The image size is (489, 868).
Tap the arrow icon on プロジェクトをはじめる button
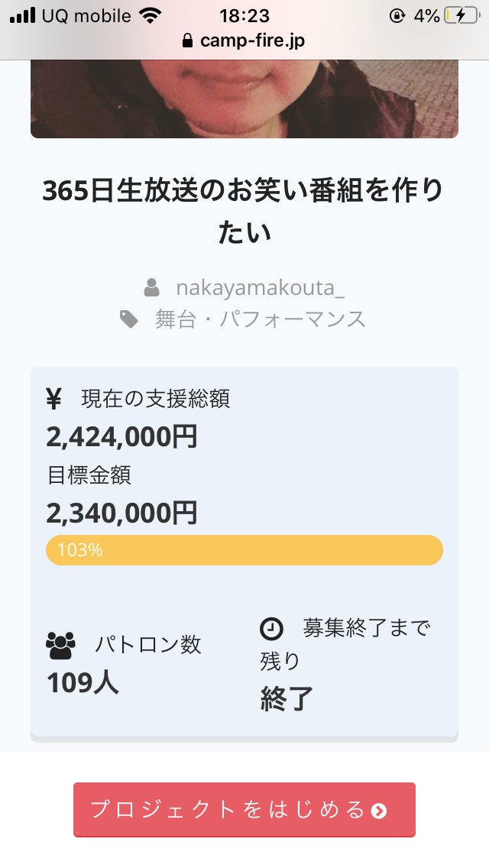coord(378,811)
